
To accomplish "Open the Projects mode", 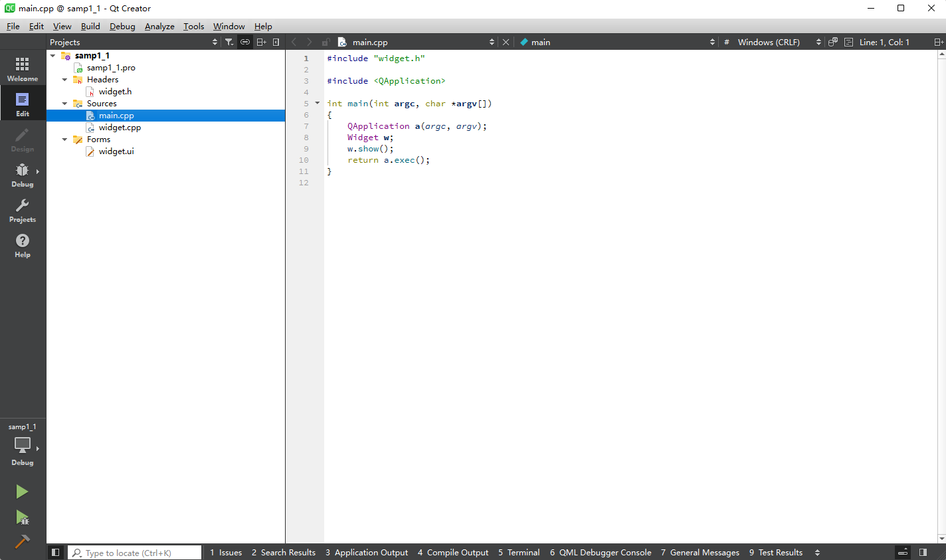I will point(23,210).
